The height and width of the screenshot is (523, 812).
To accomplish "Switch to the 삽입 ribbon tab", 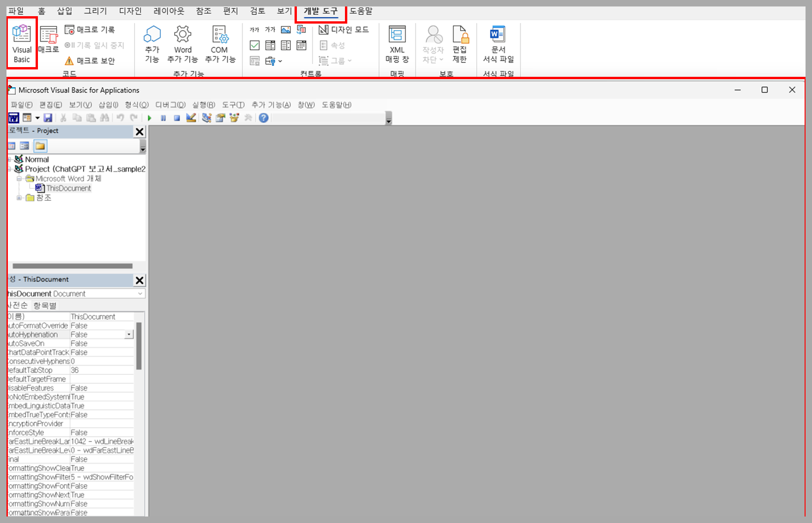I will tap(65, 11).
